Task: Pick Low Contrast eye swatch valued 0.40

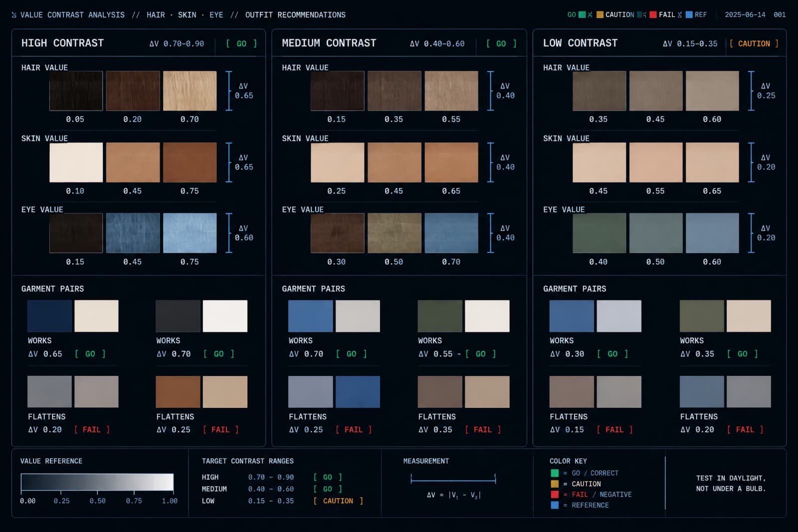Action: click(599, 233)
